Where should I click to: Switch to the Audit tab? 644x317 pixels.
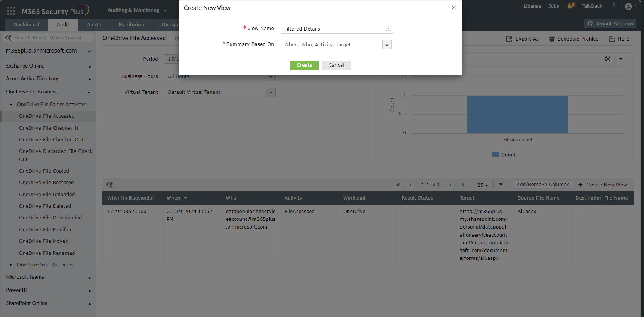63,24
